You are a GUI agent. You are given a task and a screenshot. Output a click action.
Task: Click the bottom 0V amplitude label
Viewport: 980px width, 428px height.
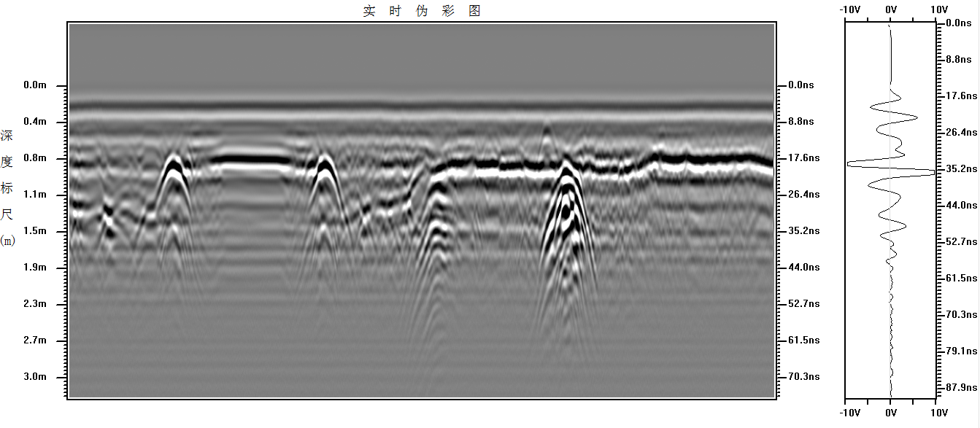click(890, 413)
